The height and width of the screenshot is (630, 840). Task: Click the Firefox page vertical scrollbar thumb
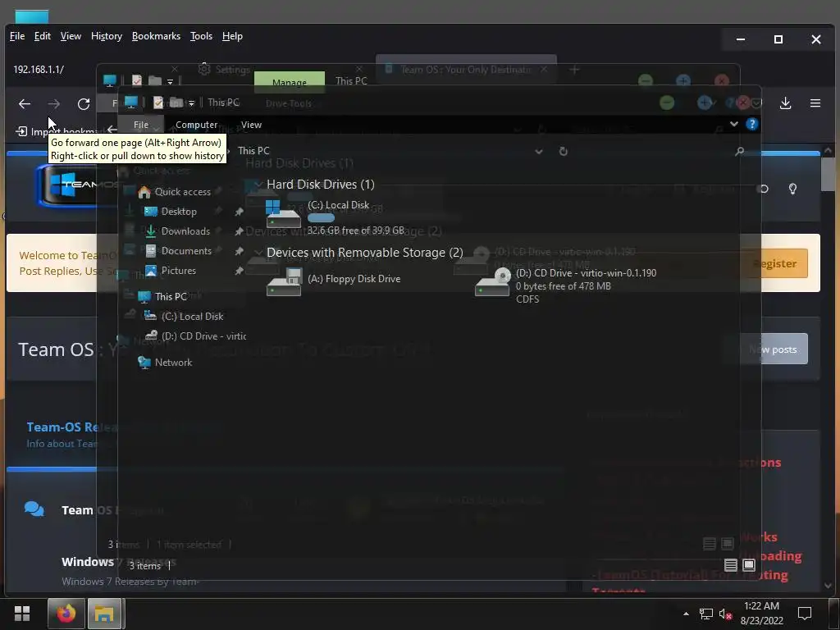coord(828,175)
